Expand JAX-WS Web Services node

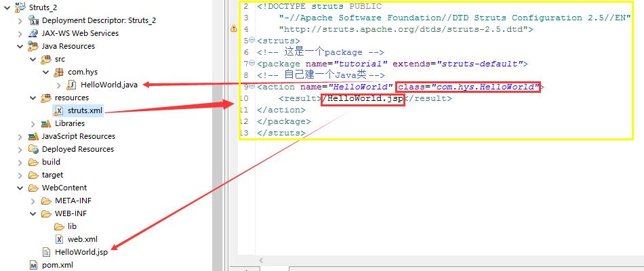20,33
